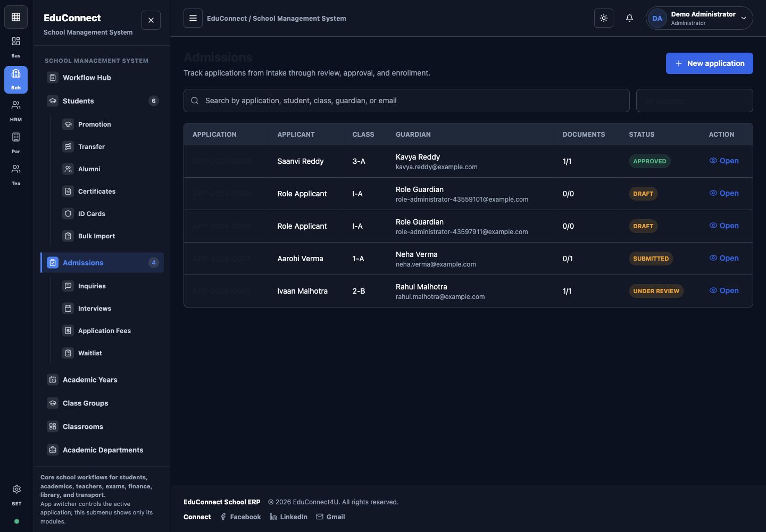Open the HRM app from the rail
The image size is (766, 532).
tap(16, 111)
